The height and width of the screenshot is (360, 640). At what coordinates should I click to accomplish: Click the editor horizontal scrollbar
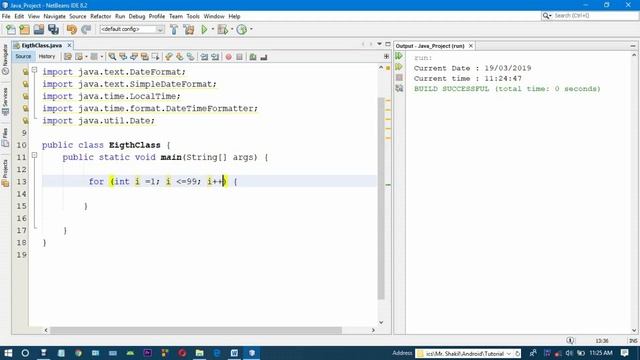tap(196, 330)
